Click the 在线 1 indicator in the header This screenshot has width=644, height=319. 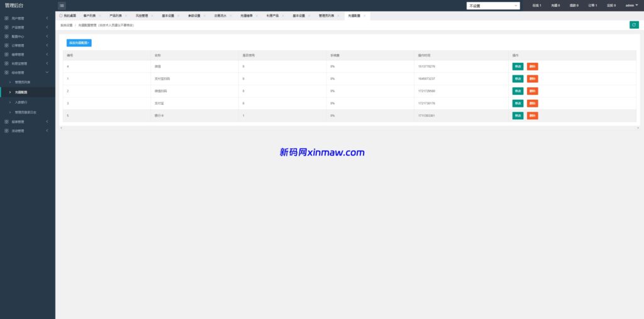[536, 6]
